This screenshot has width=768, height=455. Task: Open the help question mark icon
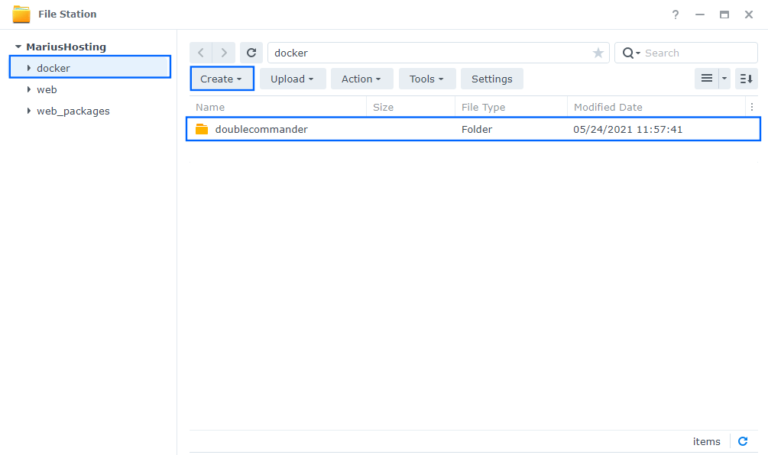675,15
